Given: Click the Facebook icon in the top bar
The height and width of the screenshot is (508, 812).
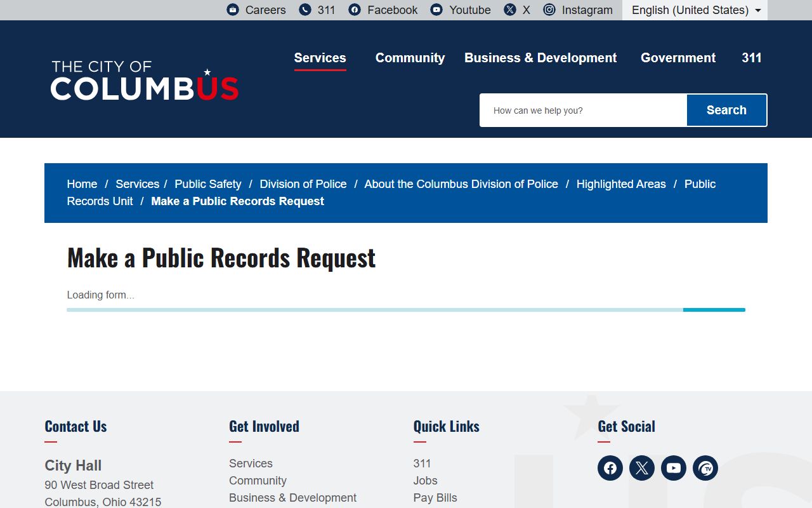Looking at the screenshot, I should tap(355, 10).
